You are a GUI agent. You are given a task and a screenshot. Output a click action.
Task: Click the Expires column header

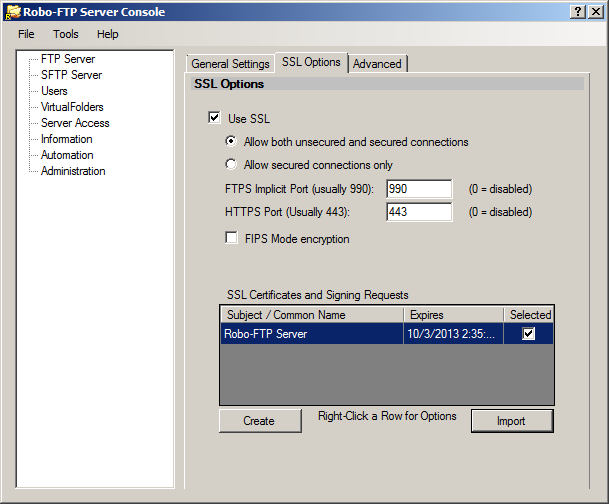click(454, 315)
